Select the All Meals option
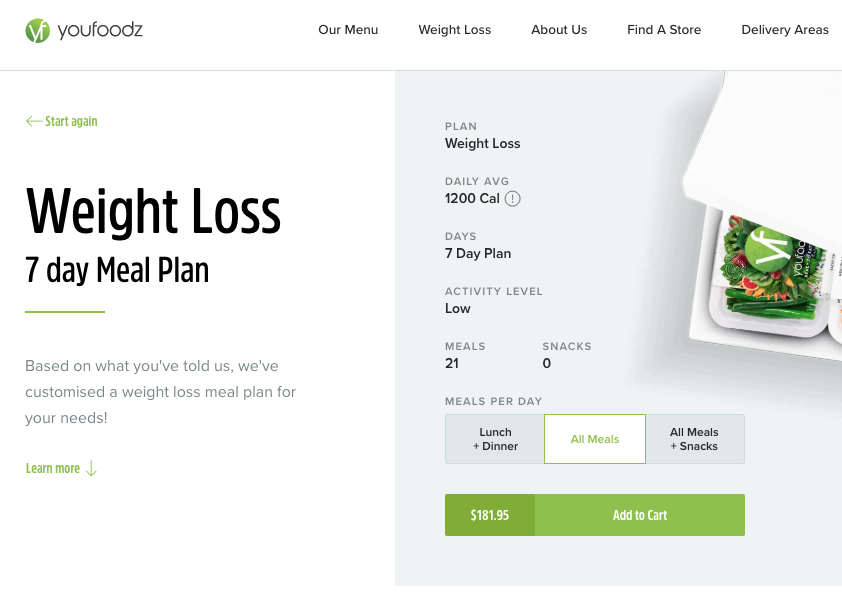The width and height of the screenshot is (842, 608). pyautogui.click(x=595, y=439)
